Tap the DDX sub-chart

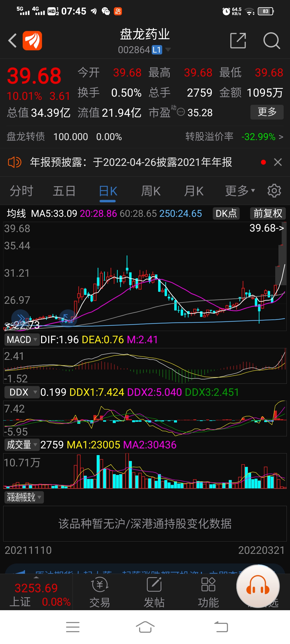(x=145, y=418)
